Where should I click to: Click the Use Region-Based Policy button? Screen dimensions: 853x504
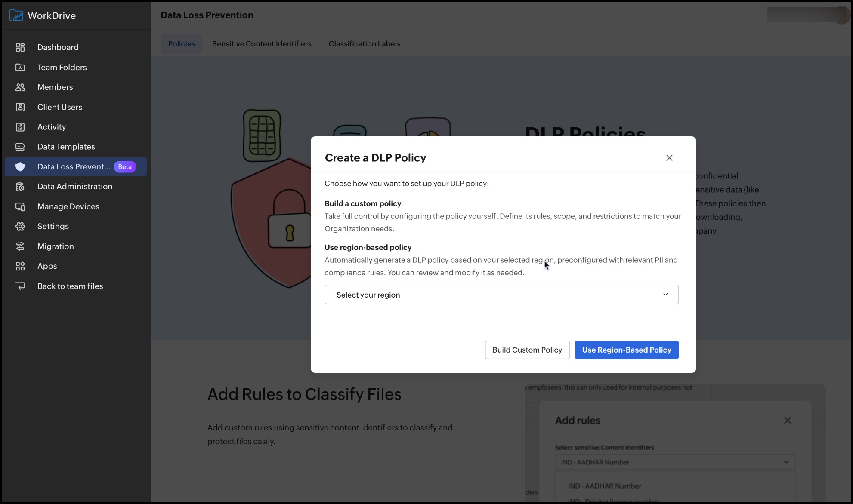tap(626, 350)
